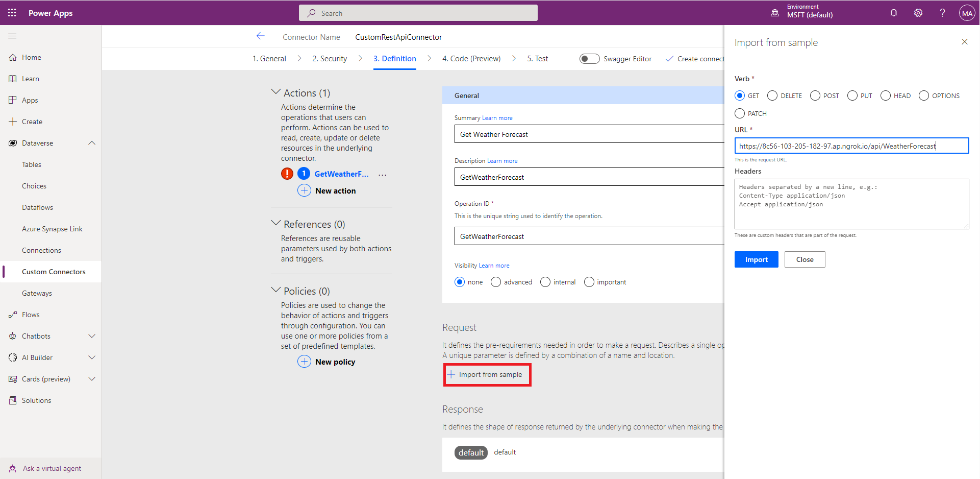Click the back arrow beside Connector Name
This screenshot has width=980, height=479.
(260, 36)
